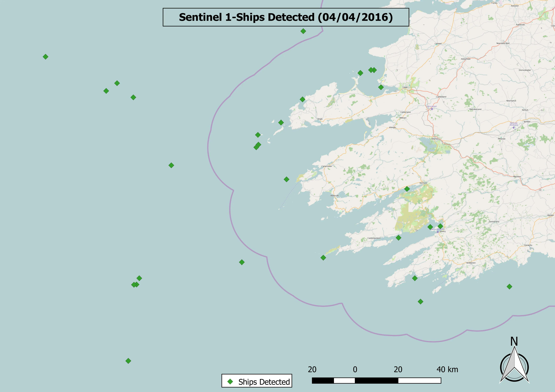This screenshot has width=555, height=392.
Task: Click the Dunmanway town label
Action: click(494, 221)
